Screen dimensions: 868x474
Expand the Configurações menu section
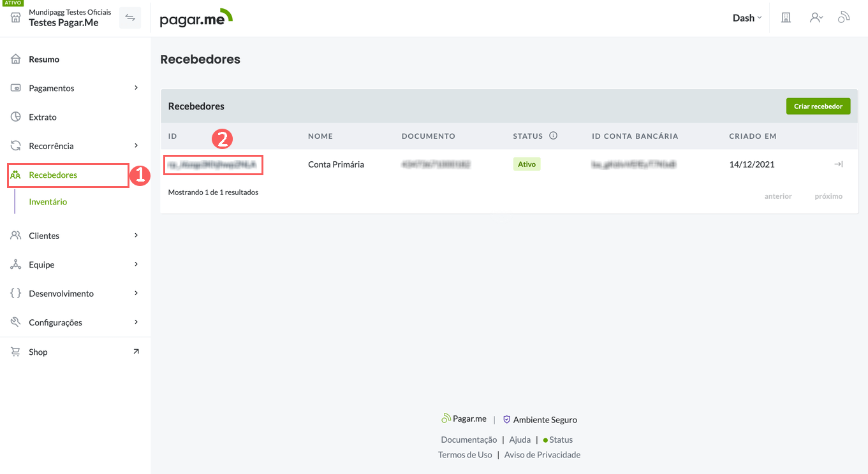55,322
